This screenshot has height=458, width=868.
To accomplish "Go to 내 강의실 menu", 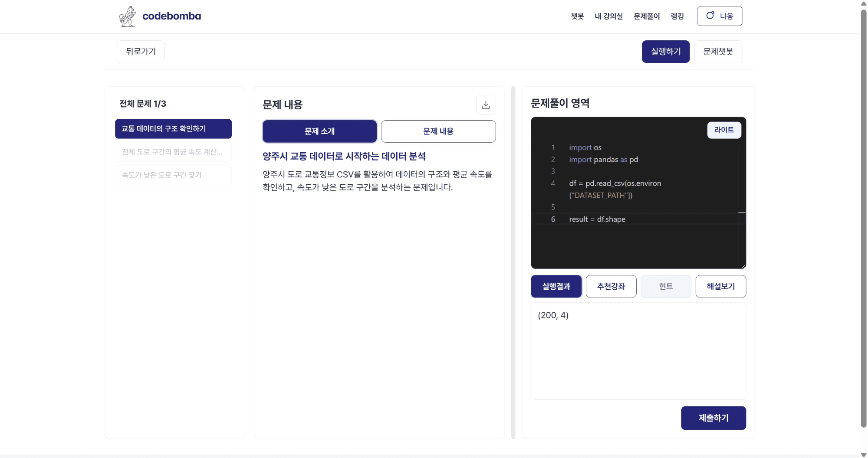I will 608,16.
